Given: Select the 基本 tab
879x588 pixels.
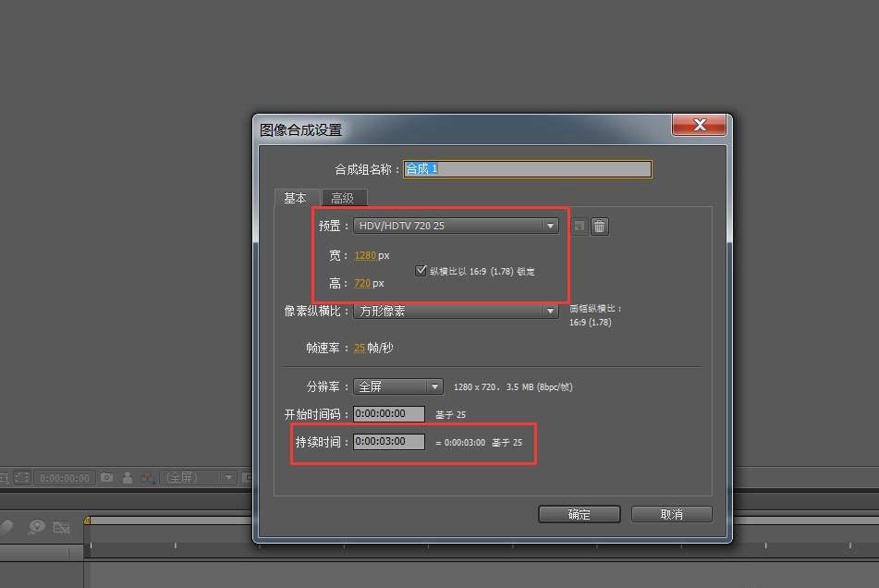Looking at the screenshot, I should (297, 197).
